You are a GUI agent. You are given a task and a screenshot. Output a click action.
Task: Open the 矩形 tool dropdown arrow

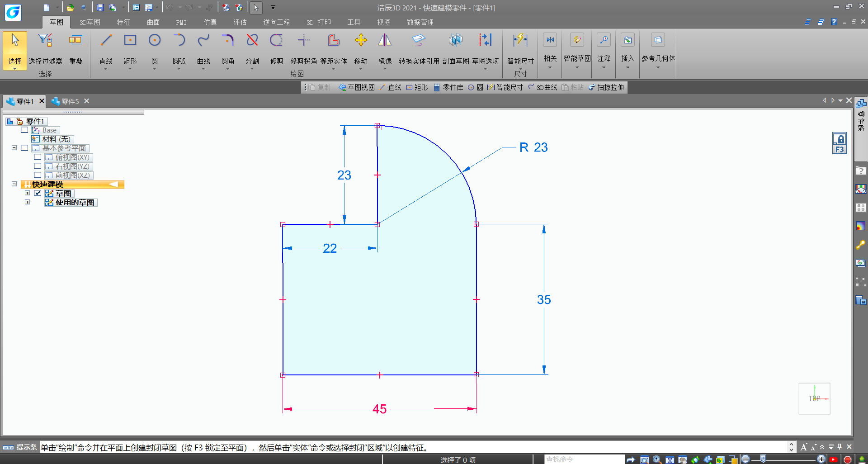pyautogui.click(x=130, y=69)
